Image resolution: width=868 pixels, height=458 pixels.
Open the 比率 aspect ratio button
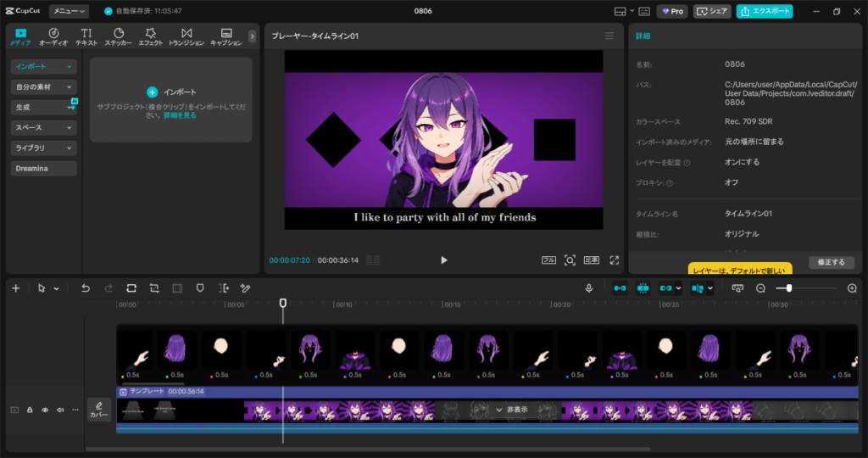(x=591, y=260)
